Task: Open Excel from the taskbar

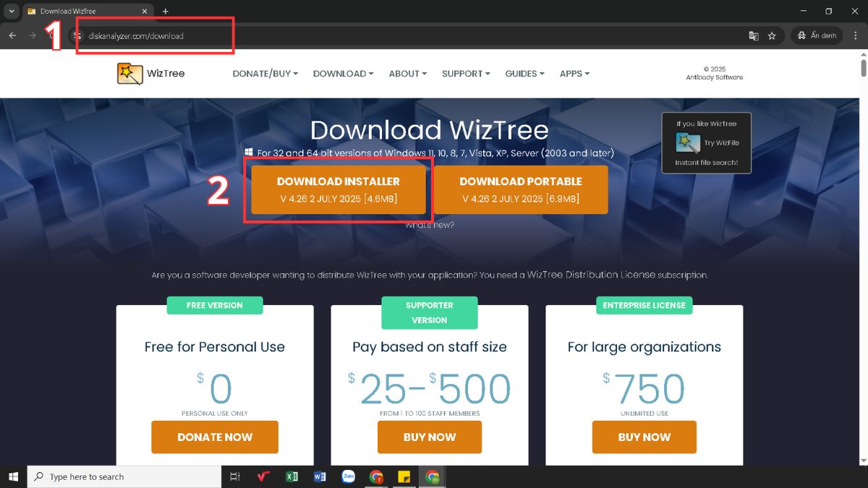Action: coord(292,476)
